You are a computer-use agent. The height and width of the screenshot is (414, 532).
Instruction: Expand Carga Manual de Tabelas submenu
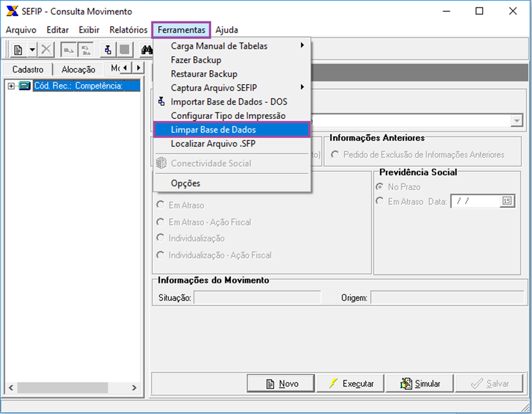[x=232, y=46]
